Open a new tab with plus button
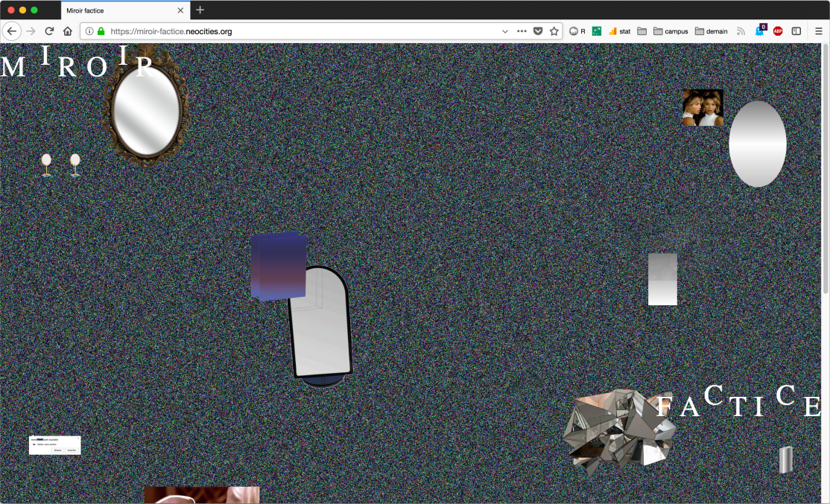The height and width of the screenshot is (504, 830). tap(200, 10)
